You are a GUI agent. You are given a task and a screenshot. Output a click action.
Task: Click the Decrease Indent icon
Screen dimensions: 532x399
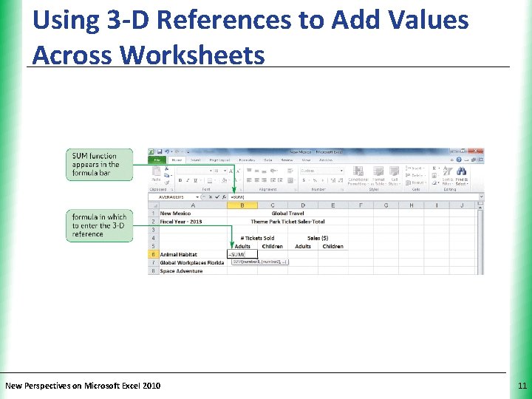pyautogui.click(x=273, y=180)
